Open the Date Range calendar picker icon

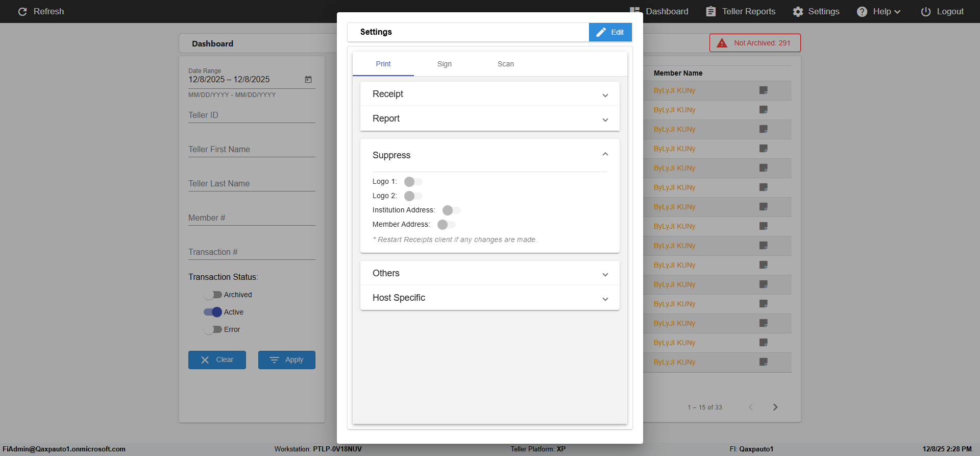pos(308,80)
